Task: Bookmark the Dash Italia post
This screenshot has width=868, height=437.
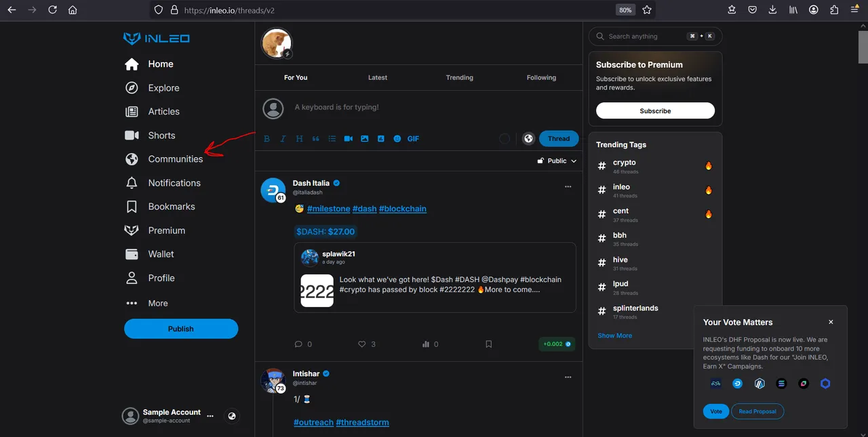Action: [489, 344]
